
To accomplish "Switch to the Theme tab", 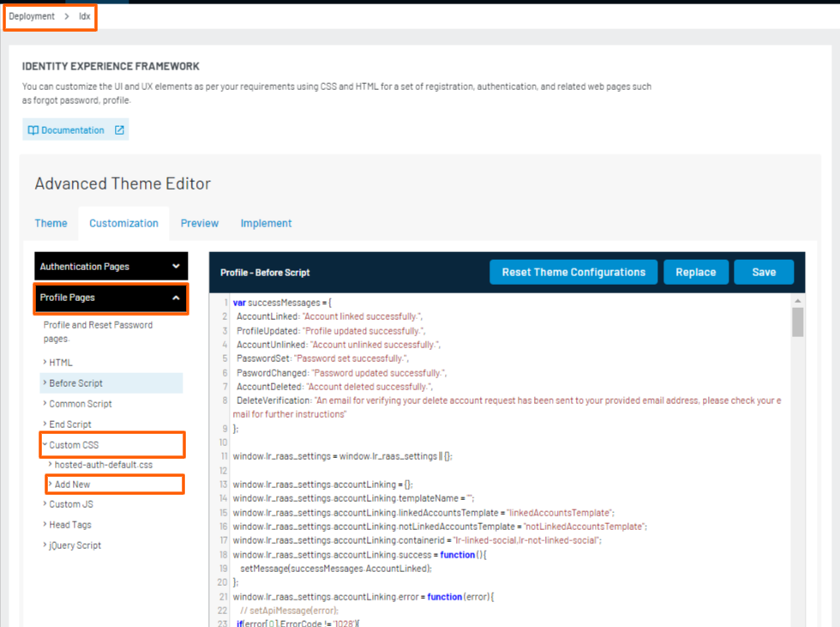I will pos(51,223).
